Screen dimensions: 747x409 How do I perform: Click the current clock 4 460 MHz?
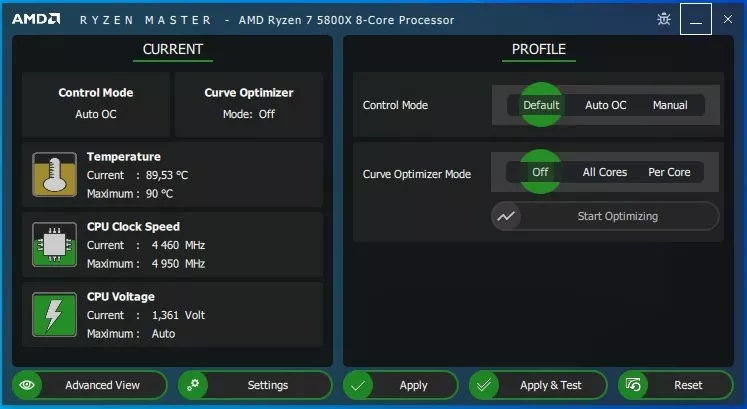click(x=178, y=245)
